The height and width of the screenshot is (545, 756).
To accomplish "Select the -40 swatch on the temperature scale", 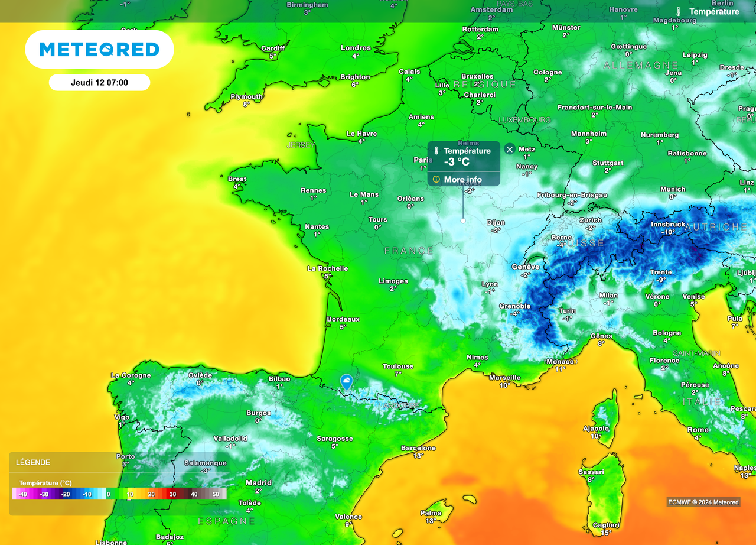I will (23, 494).
